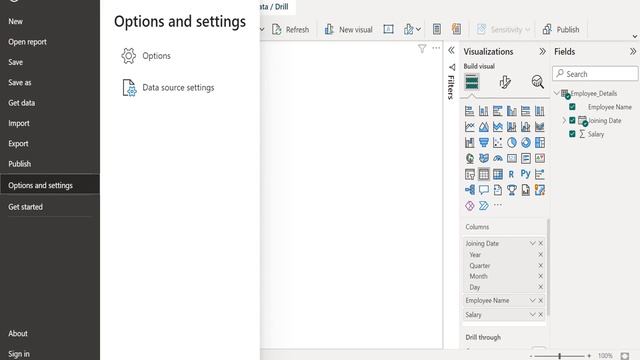Viewport: 640px width, 360px height.
Task: Uncheck the Employee Name field checkbox
Action: click(572, 107)
